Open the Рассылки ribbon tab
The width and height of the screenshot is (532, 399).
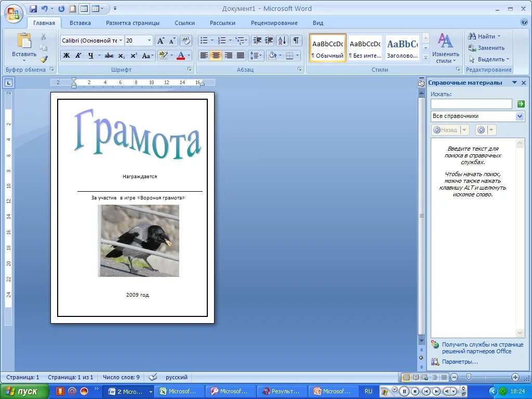(x=222, y=23)
